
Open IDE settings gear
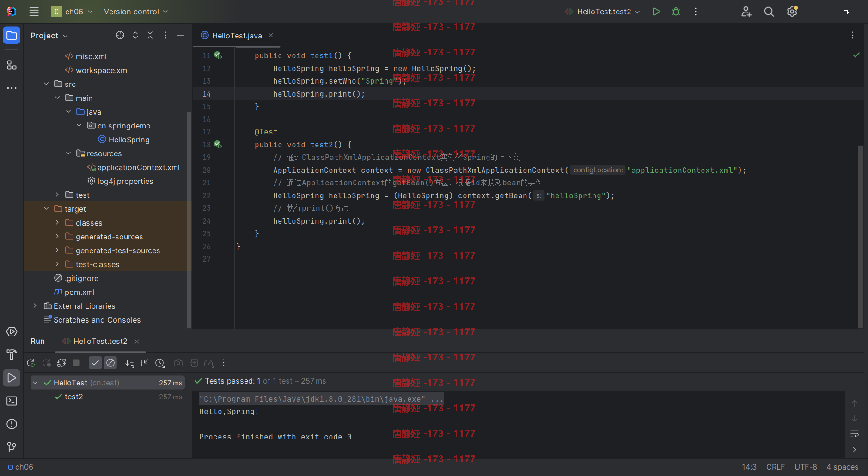[792, 12]
